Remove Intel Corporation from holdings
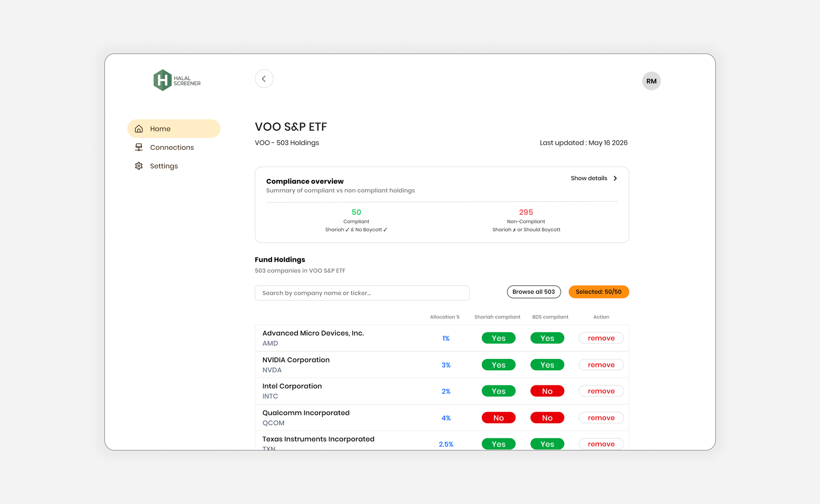The image size is (820, 504). (601, 391)
